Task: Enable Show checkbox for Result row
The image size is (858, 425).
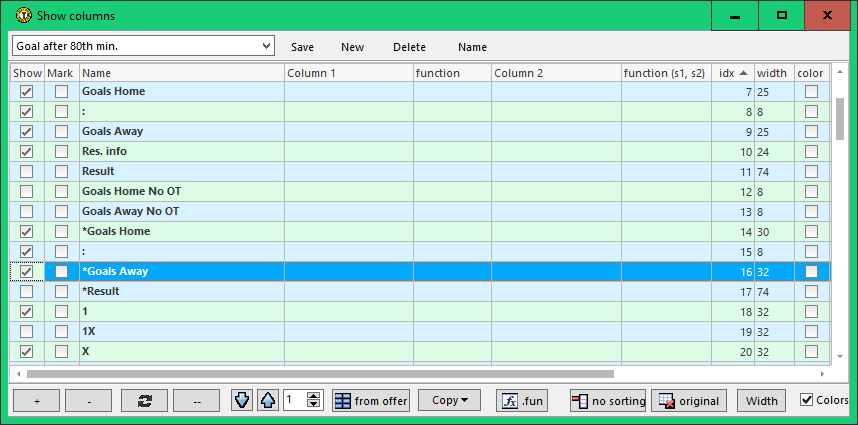Action: tap(27, 171)
